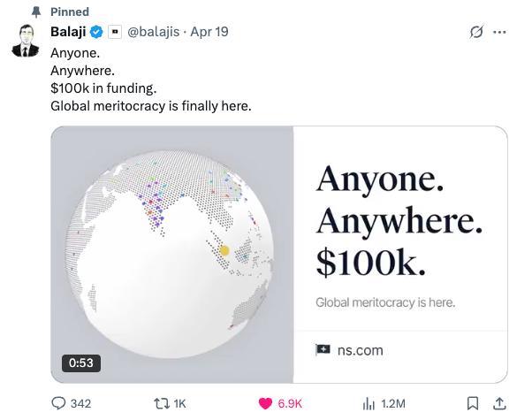
Task: Open the three-dot more options menu
Action: tap(499, 33)
